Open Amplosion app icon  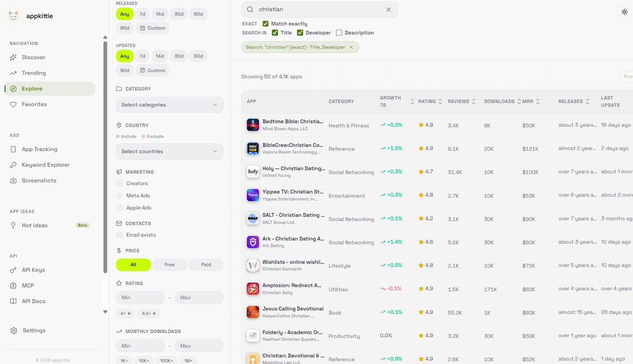(253, 289)
